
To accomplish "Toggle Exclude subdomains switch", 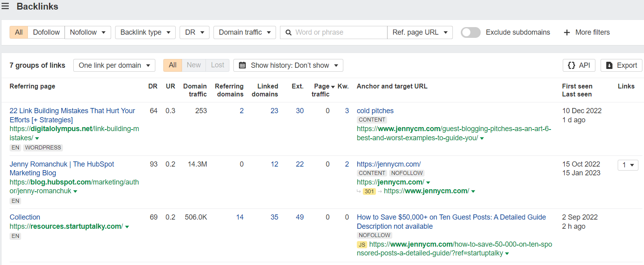I will tap(470, 32).
